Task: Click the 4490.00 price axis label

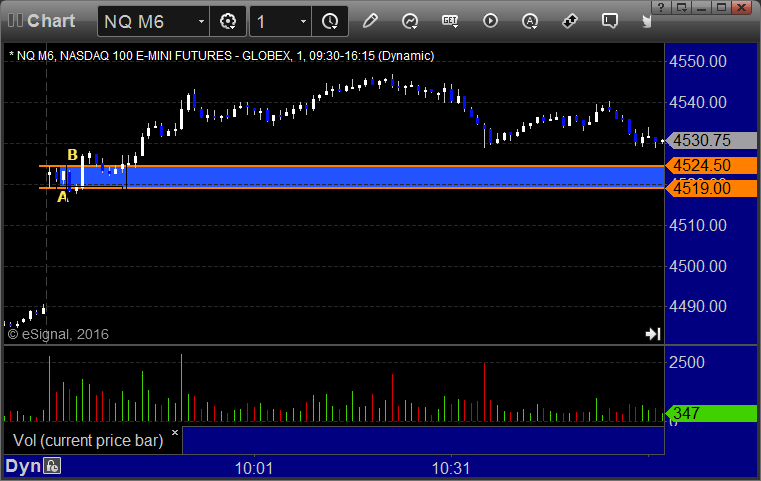Action: (698, 306)
